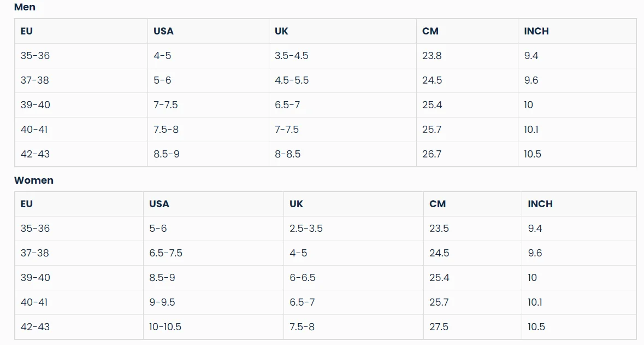Image resolution: width=644 pixels, height=345 pixels.
Task: Click the "Women" table heading
Action: point(34,180)
